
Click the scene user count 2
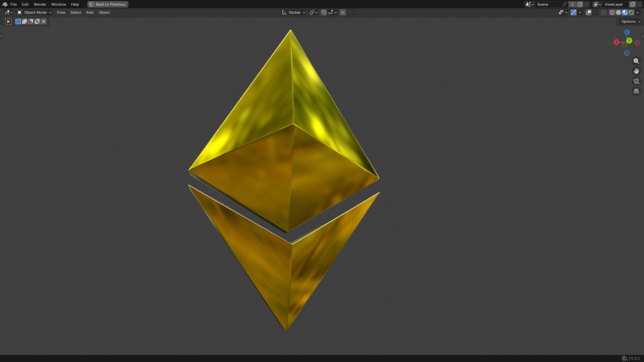[x=572, y=4]
